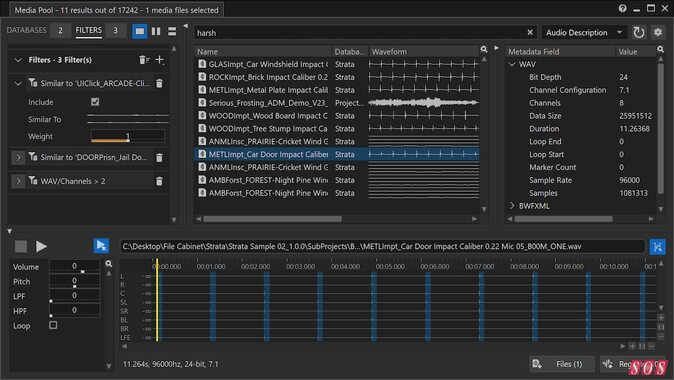Viewport: 674px width, 380px height.
Task: Collapse the 'Filters - 3 Filter(s)' group
Action: pos(18,60)
